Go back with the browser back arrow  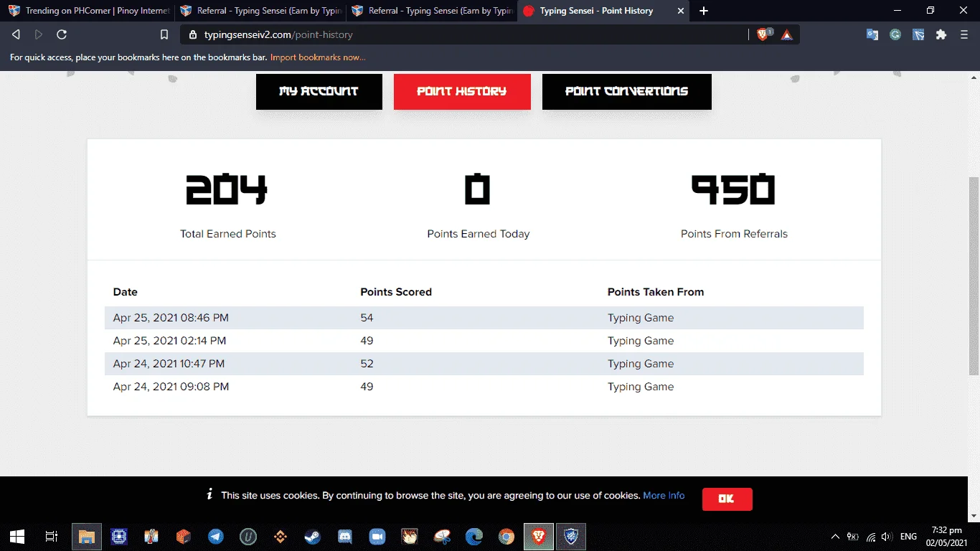(x=16, y=34)
